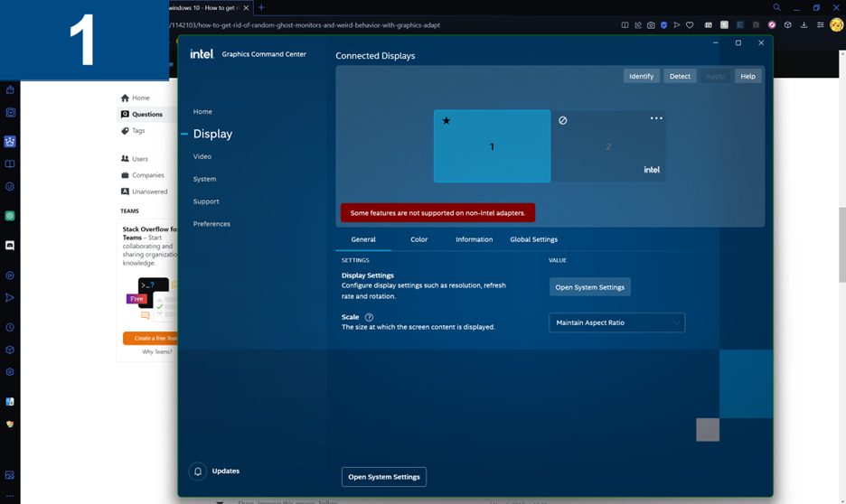This screenshot has width=846, height=504.
Task: Switch to the Information tab
Action: click(474, 240)
